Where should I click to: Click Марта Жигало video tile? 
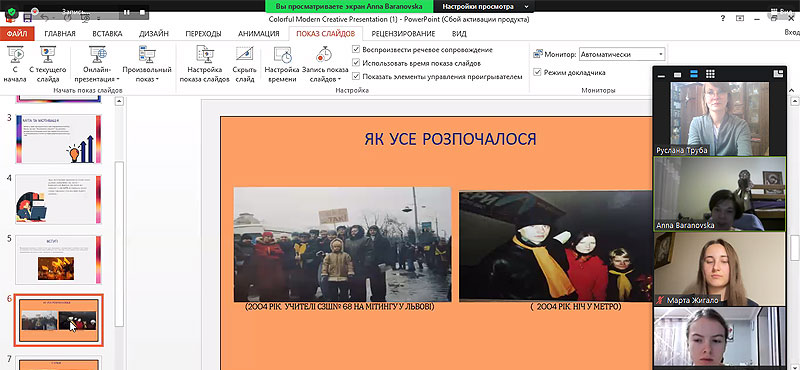(719, 269)
